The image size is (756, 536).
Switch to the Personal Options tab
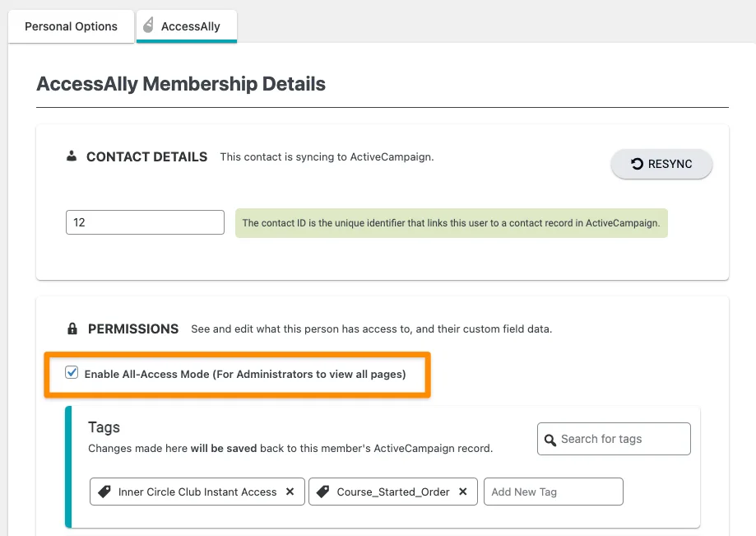click(x=71, y=26)
